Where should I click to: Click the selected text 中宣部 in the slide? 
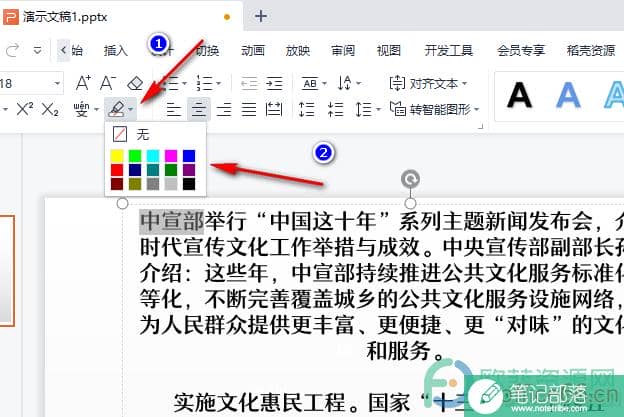click(x=172, y=221)
